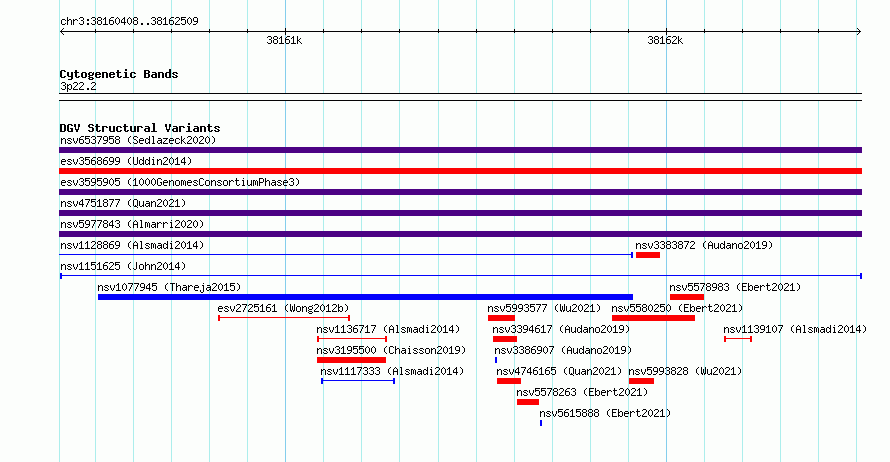Select the red bar under nsv5578983

tap(687, 297)
